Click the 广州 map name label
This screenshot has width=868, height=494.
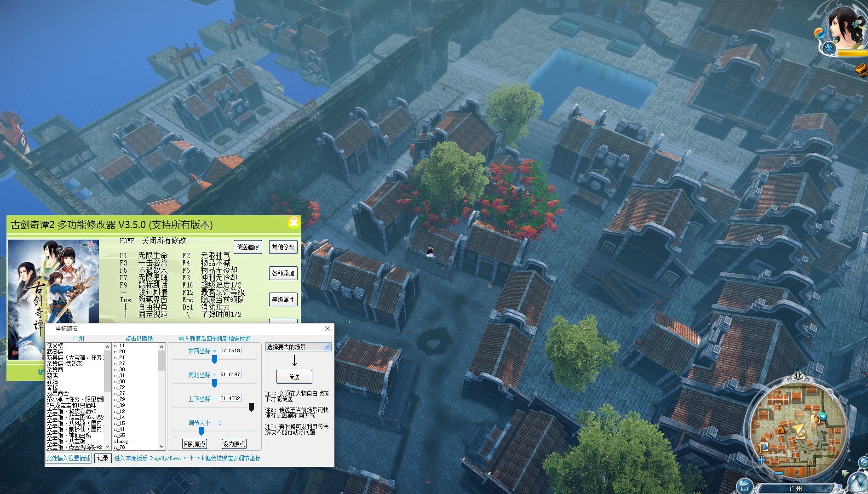[795, 488]
